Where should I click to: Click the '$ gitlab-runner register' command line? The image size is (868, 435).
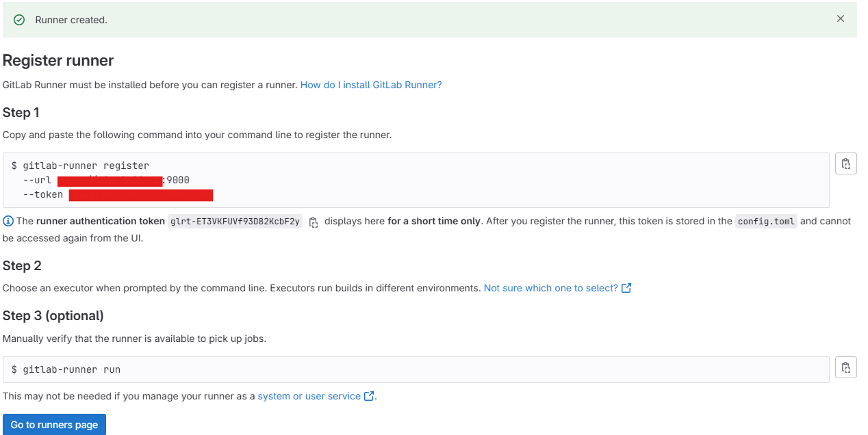(x=80, y=166)
